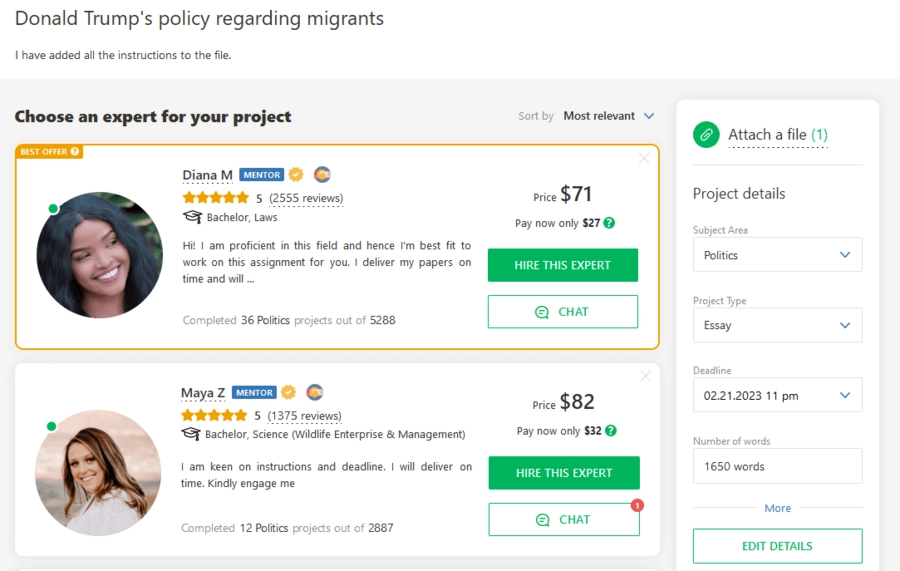The width and height of the screenshot is (900, 571).
Task: Click 'I have added all the instructions' text
Action: (123, 55)
